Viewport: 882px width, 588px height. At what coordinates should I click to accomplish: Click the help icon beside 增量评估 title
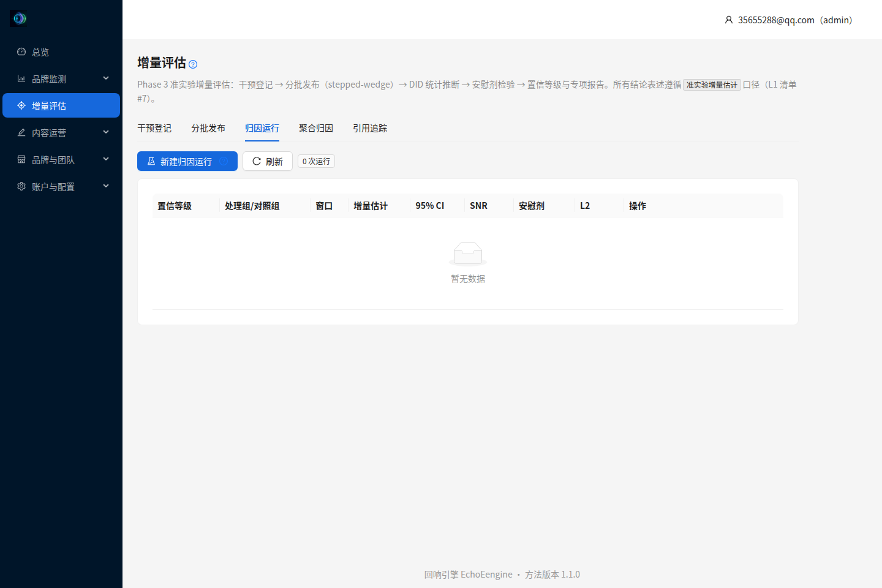(x=193, y=64)
